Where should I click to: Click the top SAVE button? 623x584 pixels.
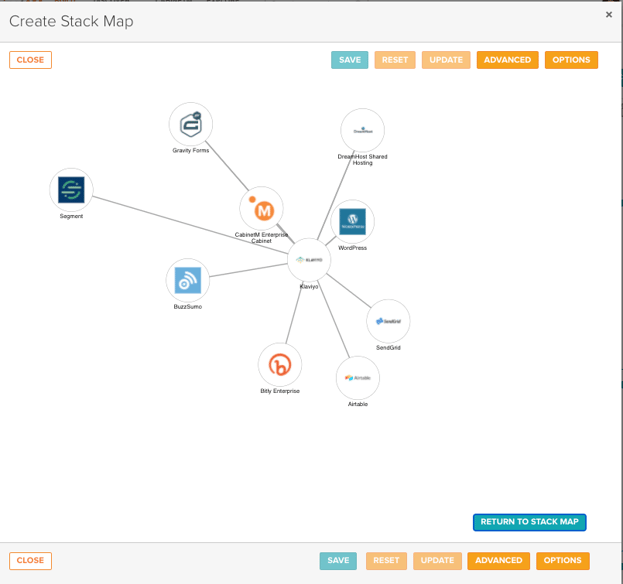(x=350, y=60)
